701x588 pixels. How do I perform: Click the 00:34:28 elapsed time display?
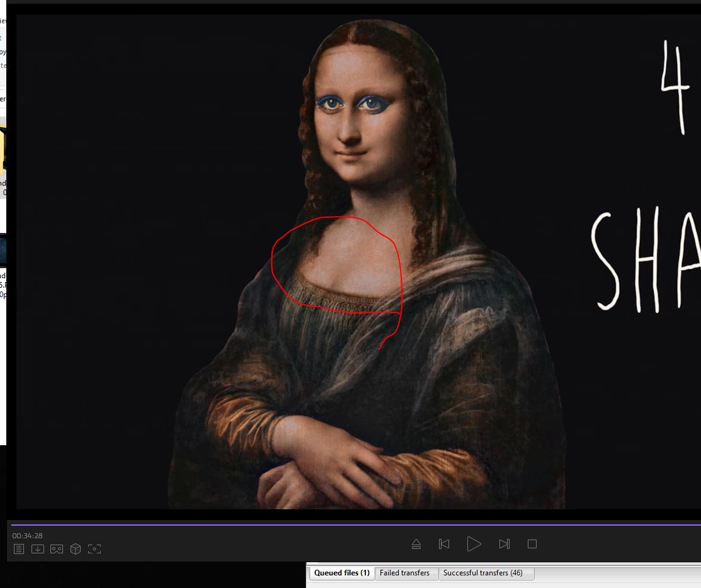click(27, 536)
